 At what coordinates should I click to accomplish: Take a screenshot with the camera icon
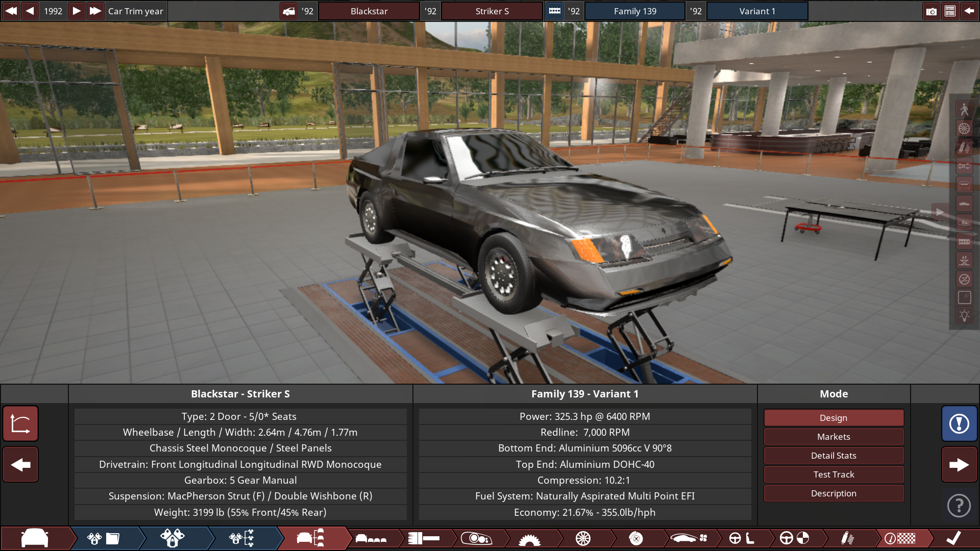[931, 11]
